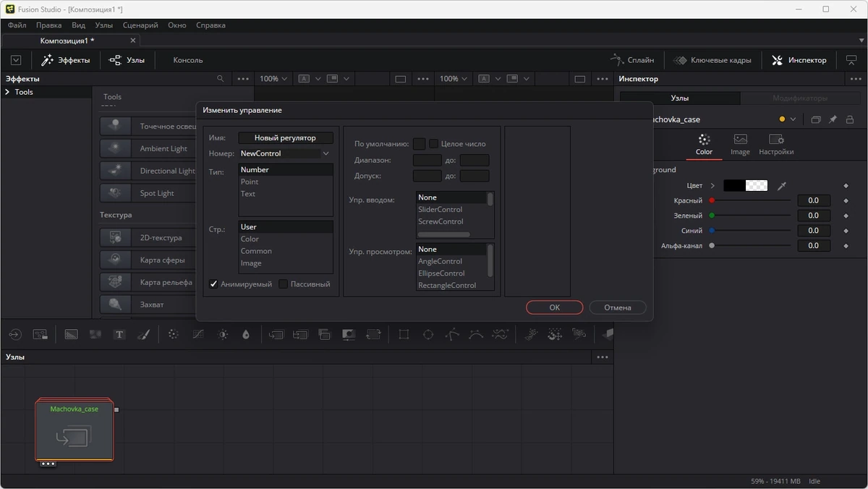Image resolution: width=868 pixels, height=489 pixels.
Task: Toggle keyframe diamond for Цвет row
Action: 846,186
